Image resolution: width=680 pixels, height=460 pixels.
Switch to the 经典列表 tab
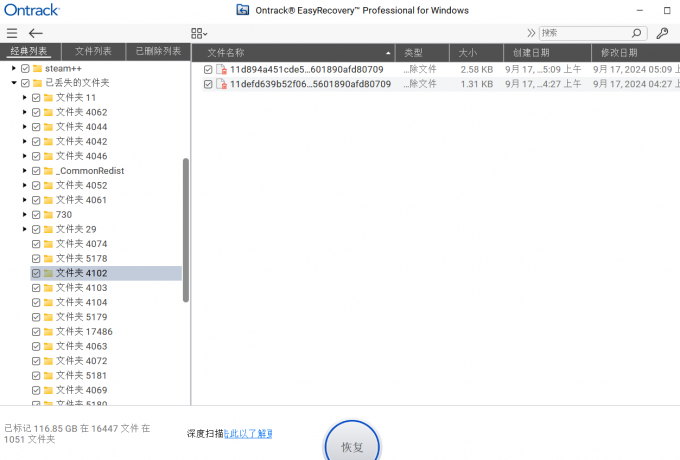[x=30, y=52]
